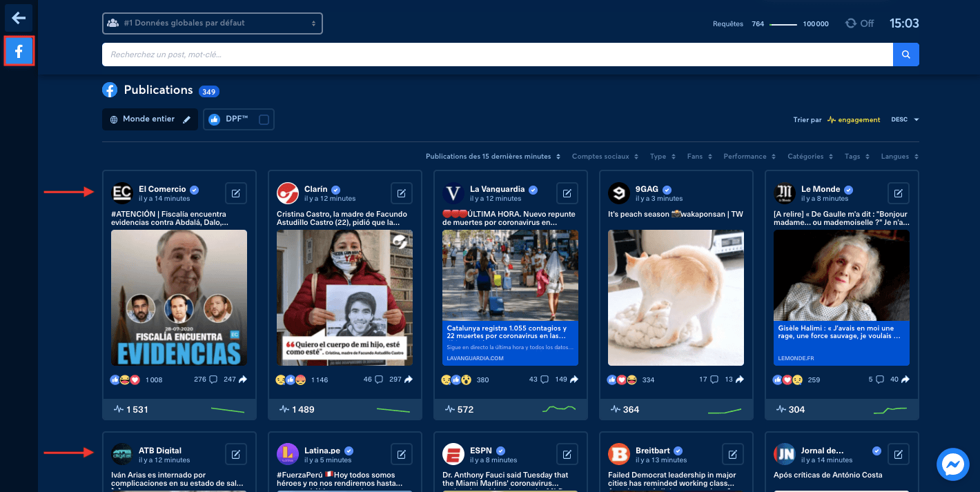This screenshot has width=980, height=492.
Task: Click the Latina.pe page avatar
Action: click(x=288, y=454)
